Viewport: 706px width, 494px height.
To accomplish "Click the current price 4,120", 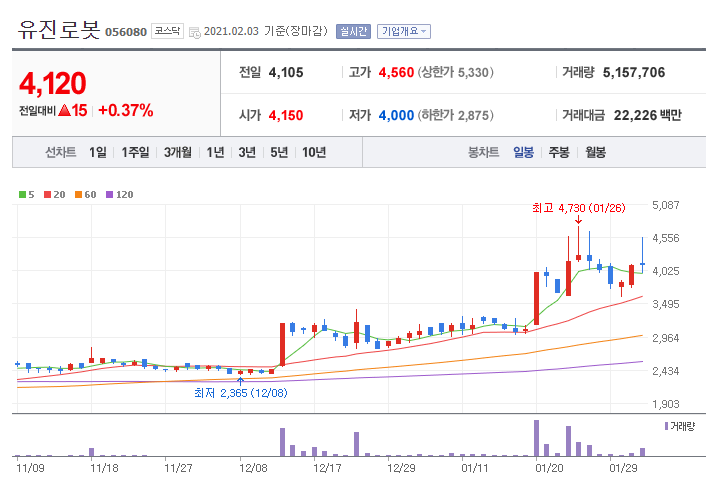I will click(52, 83).
